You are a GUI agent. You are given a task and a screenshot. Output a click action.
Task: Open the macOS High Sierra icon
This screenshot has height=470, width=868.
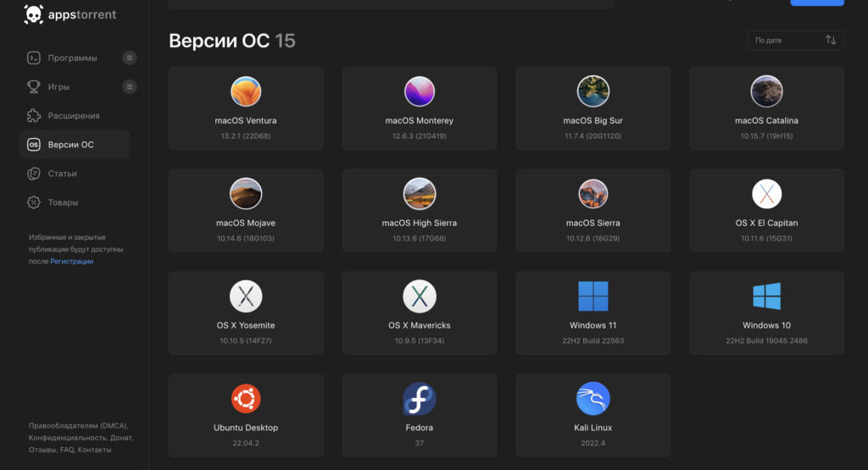419,194
